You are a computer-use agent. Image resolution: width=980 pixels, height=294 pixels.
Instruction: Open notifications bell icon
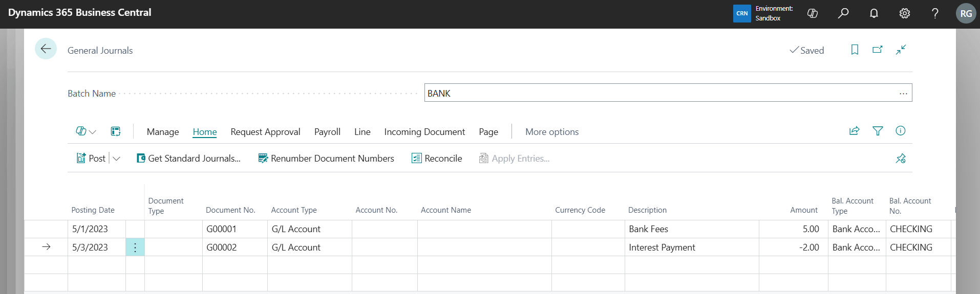click(874, 14)
